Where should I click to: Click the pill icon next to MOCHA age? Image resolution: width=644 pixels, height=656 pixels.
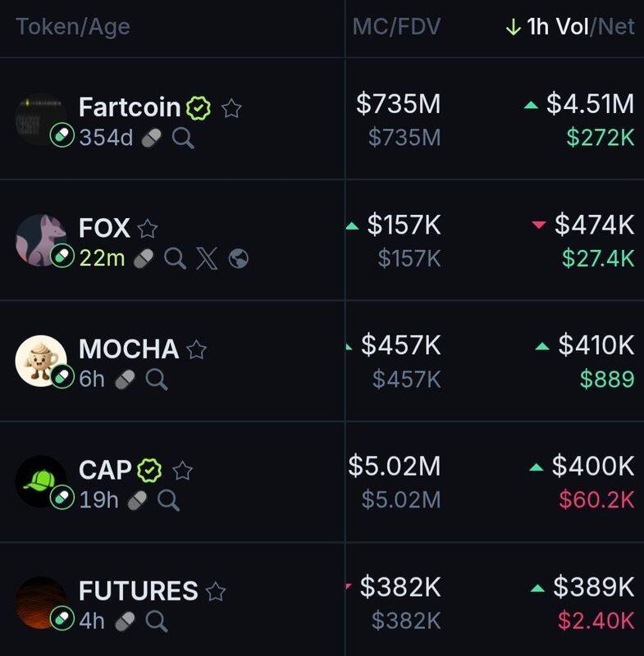click(125, 379)
